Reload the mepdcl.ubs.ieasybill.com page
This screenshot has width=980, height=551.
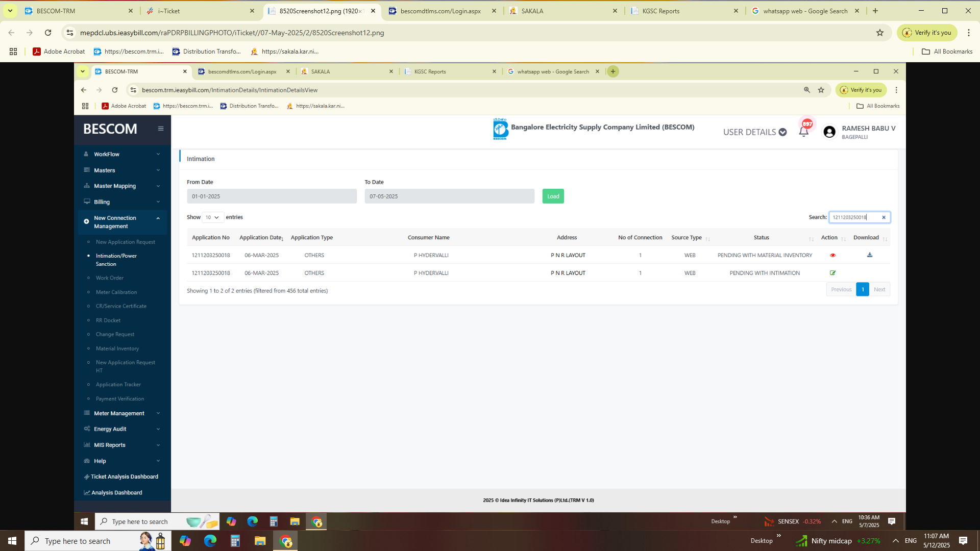click(x=48, y=33)
